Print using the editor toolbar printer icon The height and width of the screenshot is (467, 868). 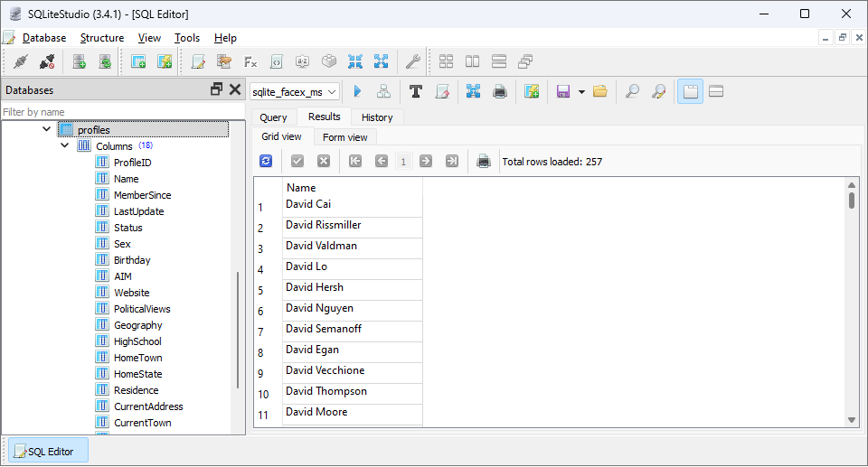click(500, 91)
